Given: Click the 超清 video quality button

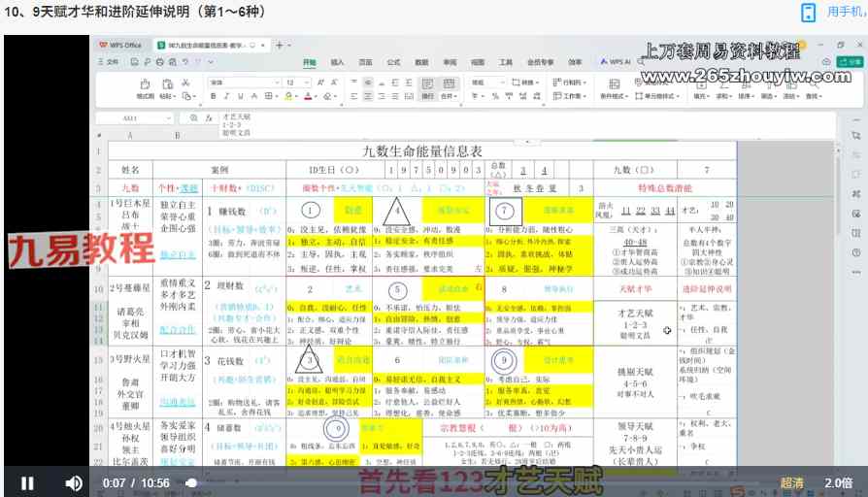Looking at the screenshot, I should click(791, 482).
